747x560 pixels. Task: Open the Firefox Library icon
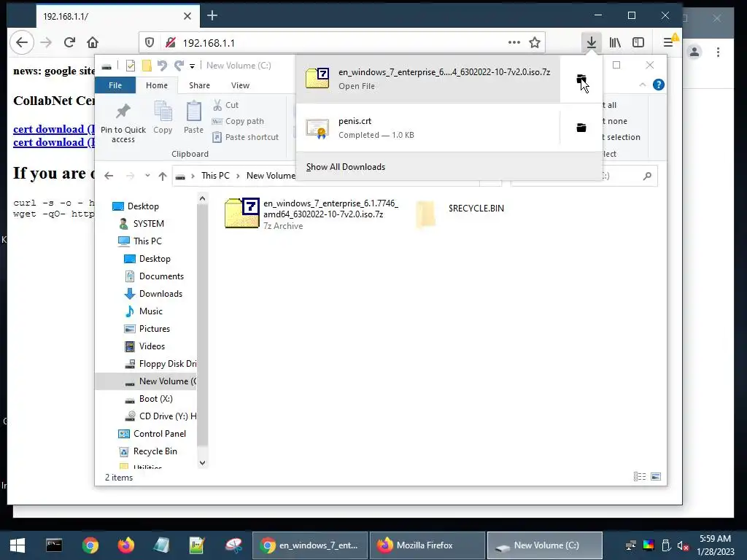615,43
